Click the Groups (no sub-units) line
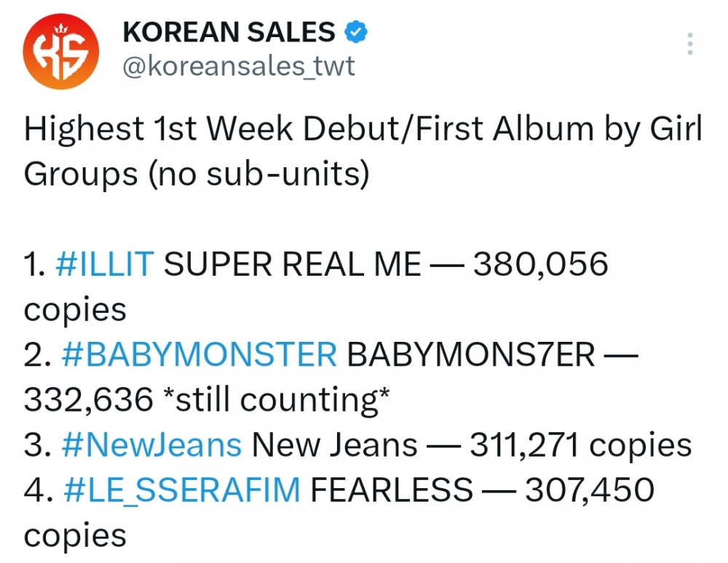Image resolution: width=728 pixels, height=563 pixels. click(197, 175)
